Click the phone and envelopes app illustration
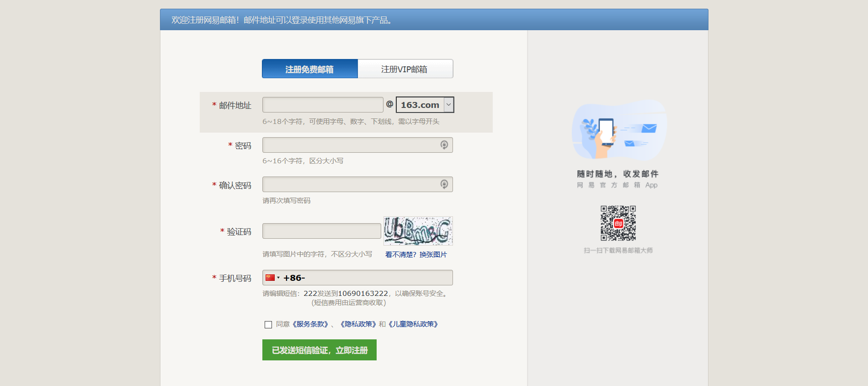The width and height of the screenshot is (868, 386). [619, 130]
